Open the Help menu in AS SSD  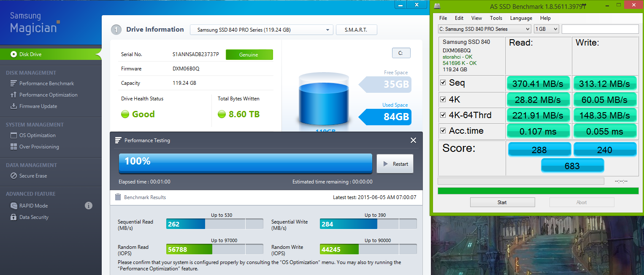coord(545,18)
